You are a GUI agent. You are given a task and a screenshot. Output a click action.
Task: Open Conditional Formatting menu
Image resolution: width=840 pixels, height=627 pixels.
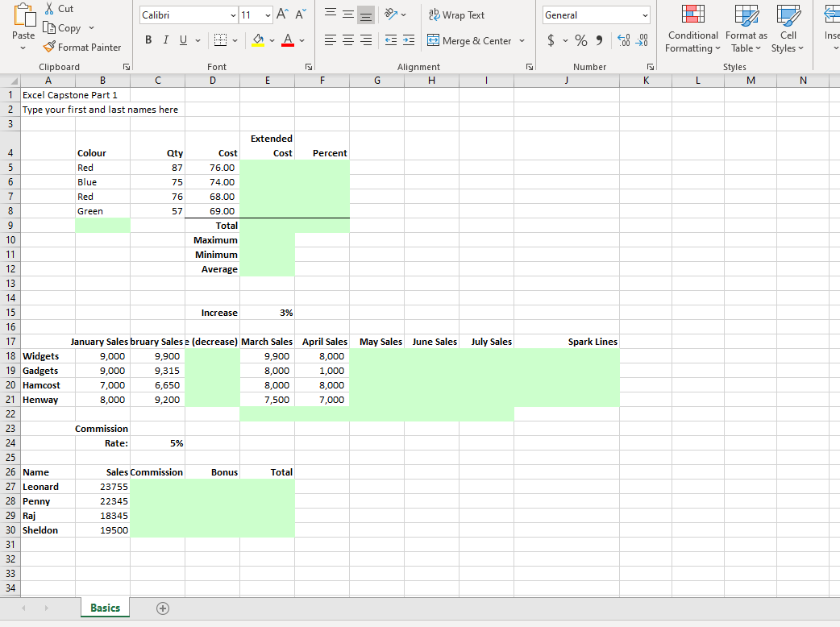click(692, 28)
